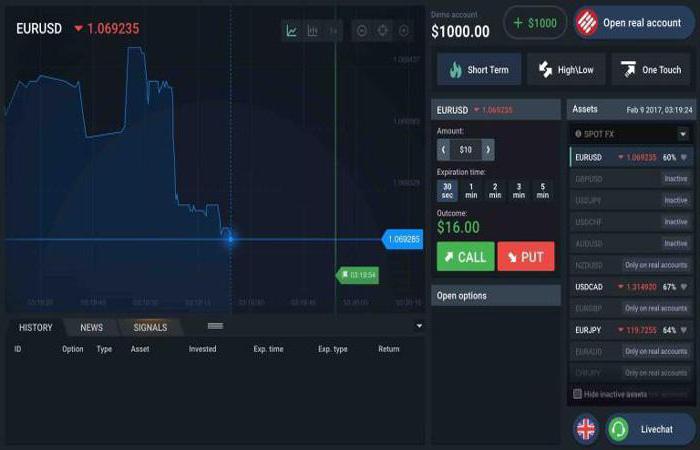This screenshot has width=700, height=450.
Task: Favorite USDCAD with its heart icon
Action: pos(683,287)
